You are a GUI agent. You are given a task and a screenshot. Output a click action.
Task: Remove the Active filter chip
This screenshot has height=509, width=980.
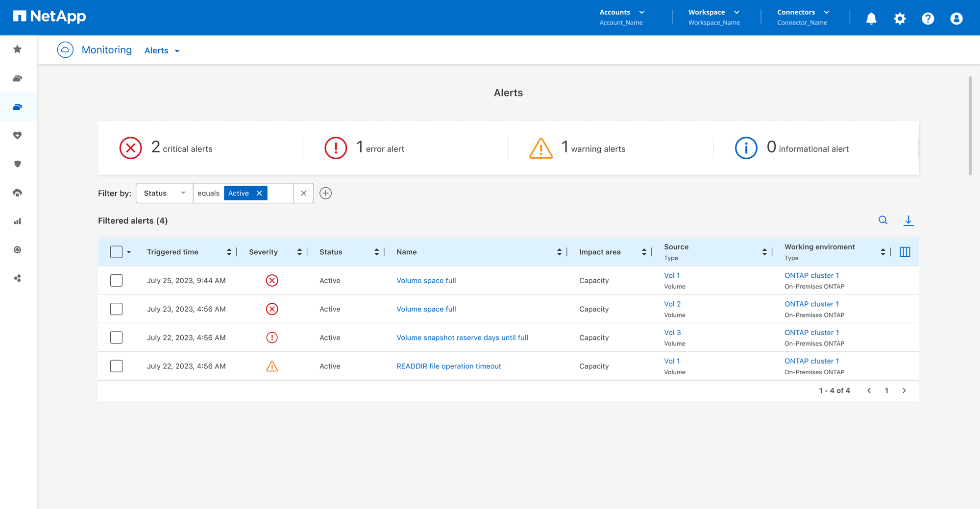point(259,193)
